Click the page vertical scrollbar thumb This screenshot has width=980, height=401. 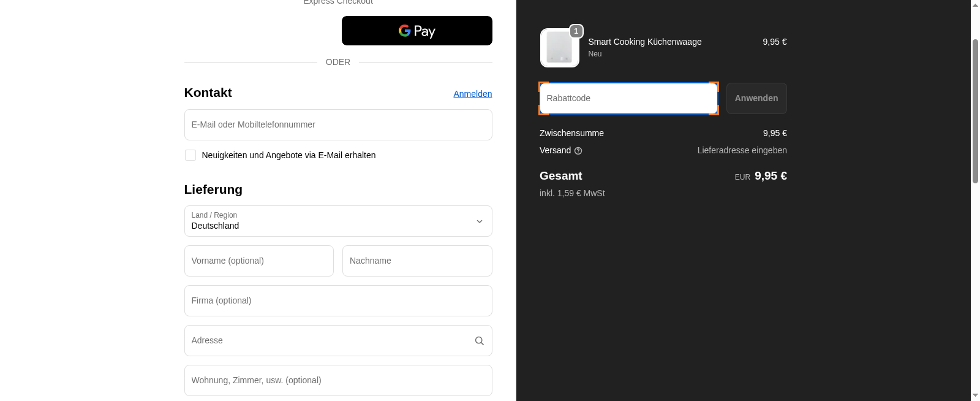975,110
